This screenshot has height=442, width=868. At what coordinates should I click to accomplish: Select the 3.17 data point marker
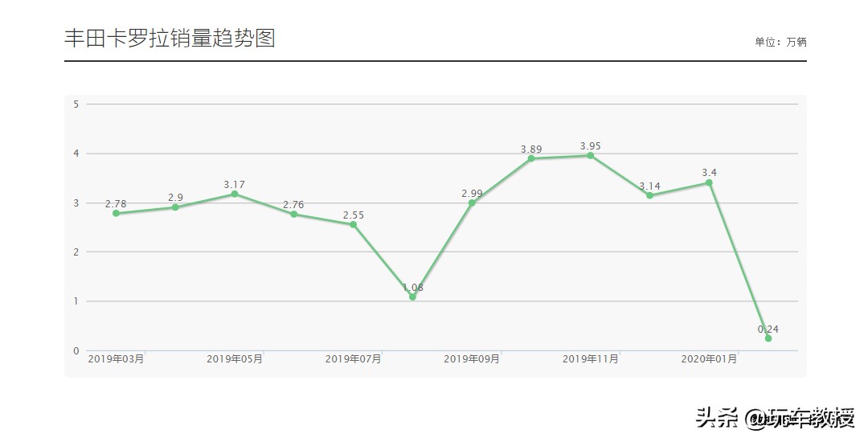click(235, 194)
